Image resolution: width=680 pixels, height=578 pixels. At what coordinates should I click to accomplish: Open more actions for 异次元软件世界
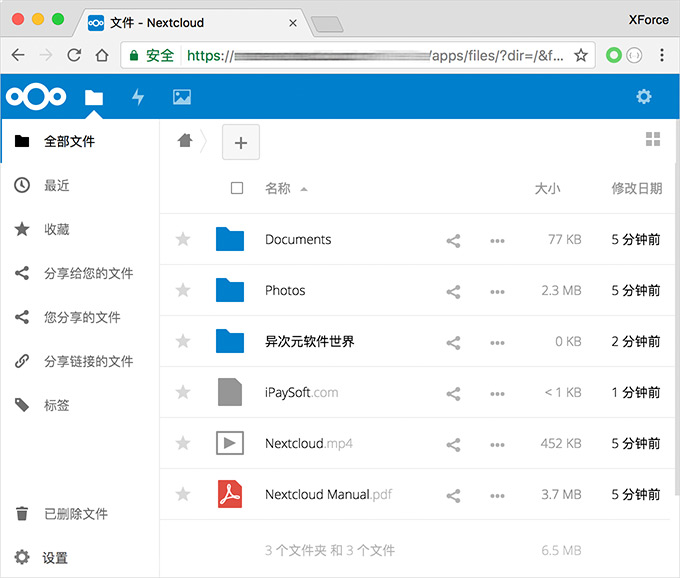coord(497,343)
